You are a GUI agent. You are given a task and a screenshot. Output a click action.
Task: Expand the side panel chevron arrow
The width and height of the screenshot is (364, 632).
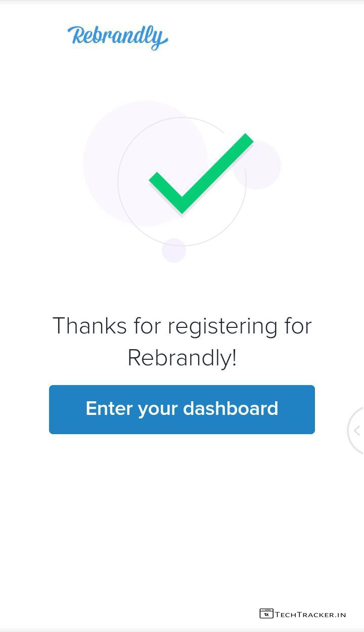pos(357,431)
